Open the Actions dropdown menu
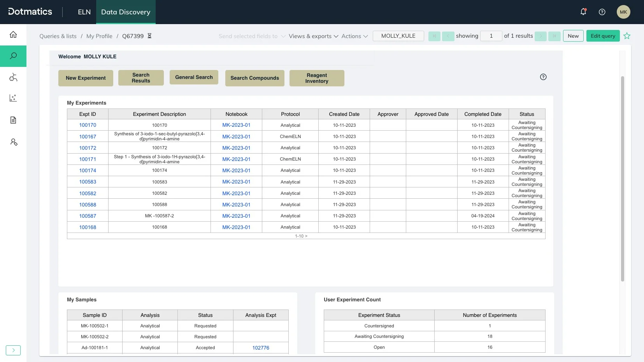The width and height of the screenshot is (644, 362). (x=354, y=36)
